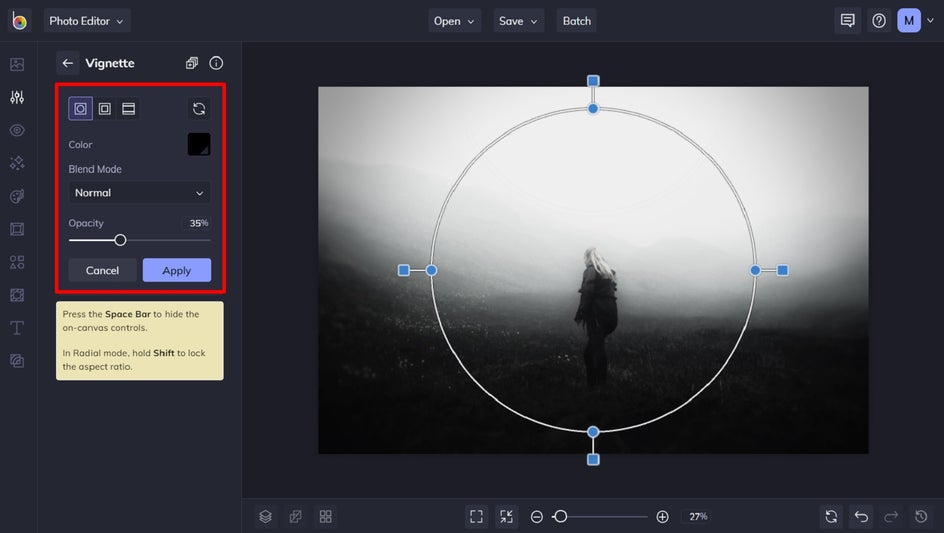This screenshot has width=944, height=533.
Task: Open the Graphics shapes sidebar icon
Action: pos(17,262)
